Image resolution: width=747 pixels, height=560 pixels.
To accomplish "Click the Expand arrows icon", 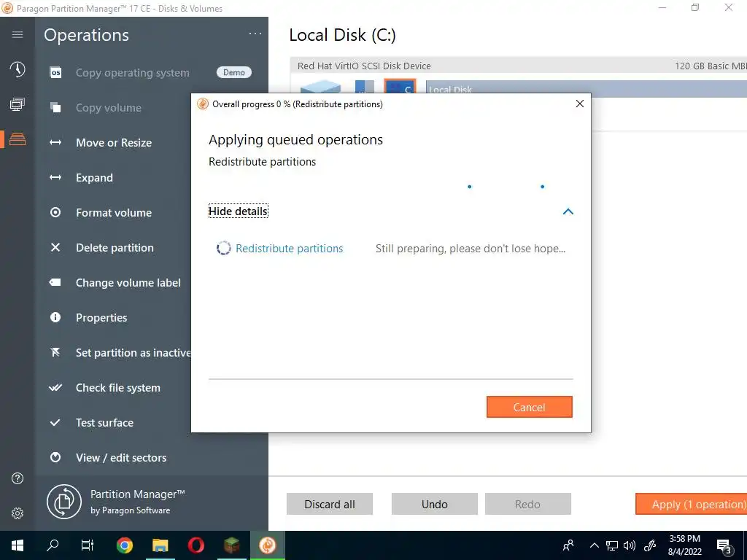I will (55, 178).
